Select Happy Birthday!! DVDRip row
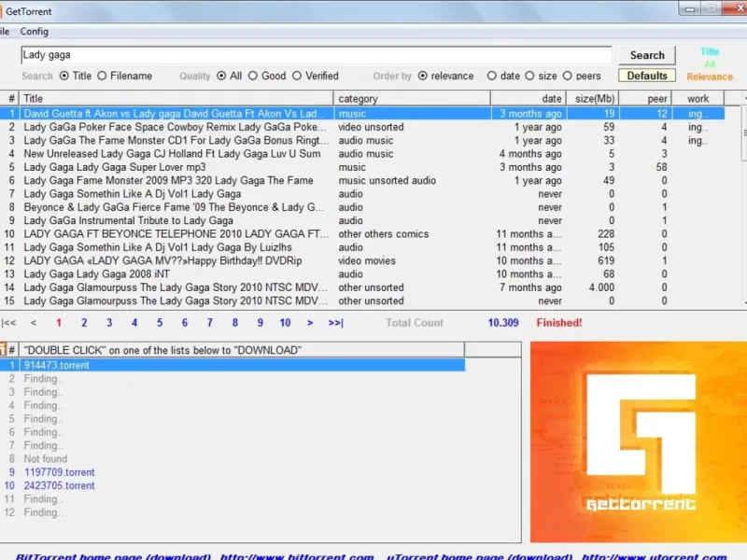The image size is (747, 560). click(362, 260)
